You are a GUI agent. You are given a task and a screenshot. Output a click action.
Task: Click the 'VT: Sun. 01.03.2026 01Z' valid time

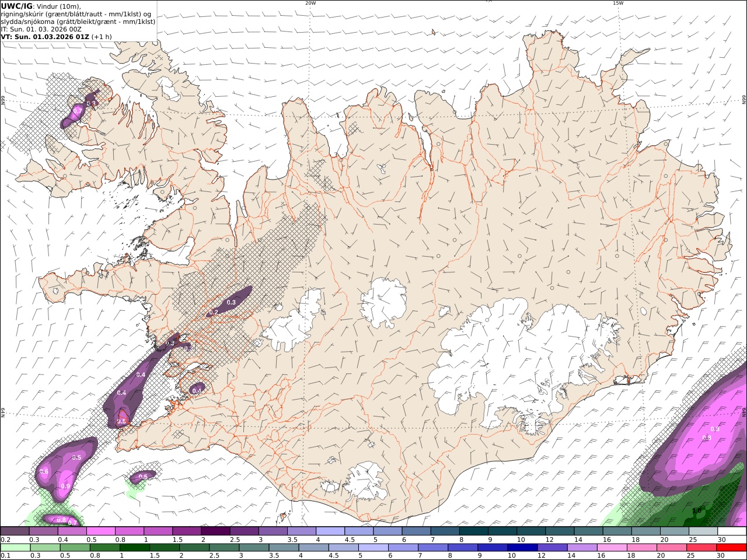coord(45,37)
